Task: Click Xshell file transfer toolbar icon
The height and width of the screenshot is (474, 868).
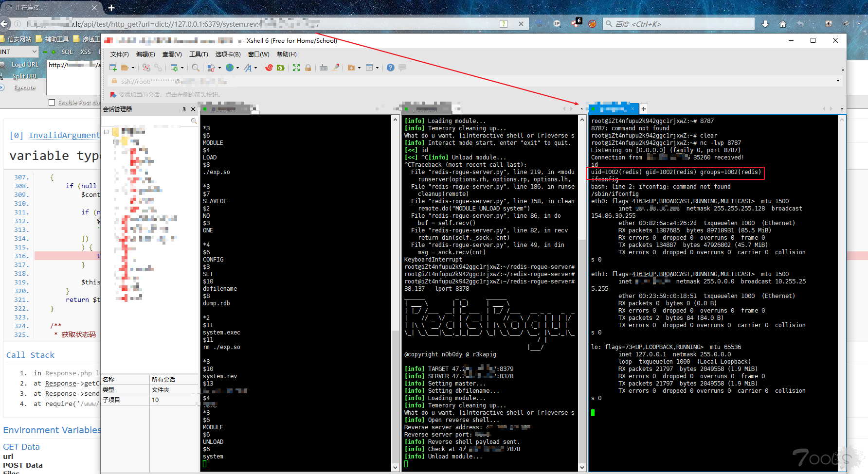Action: 211,68
